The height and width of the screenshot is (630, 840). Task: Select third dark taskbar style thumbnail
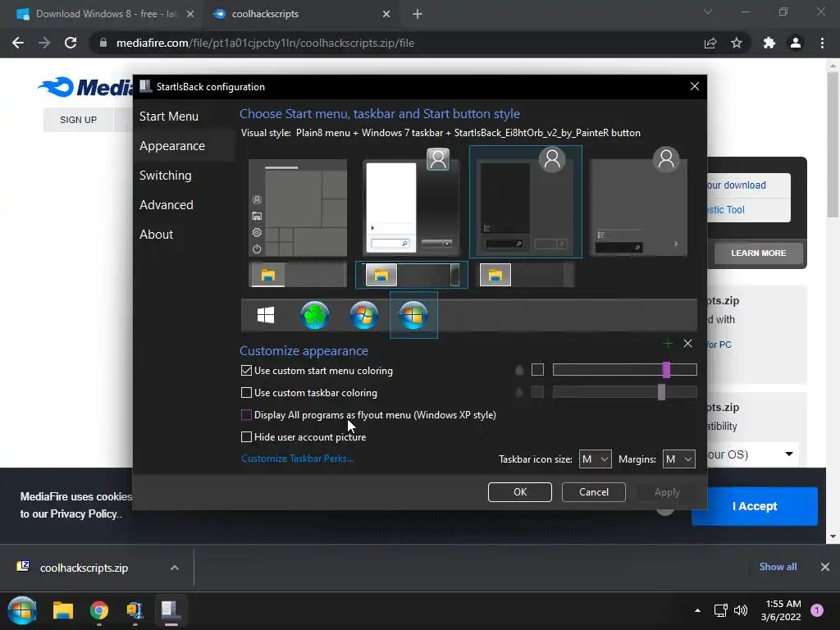526,275
